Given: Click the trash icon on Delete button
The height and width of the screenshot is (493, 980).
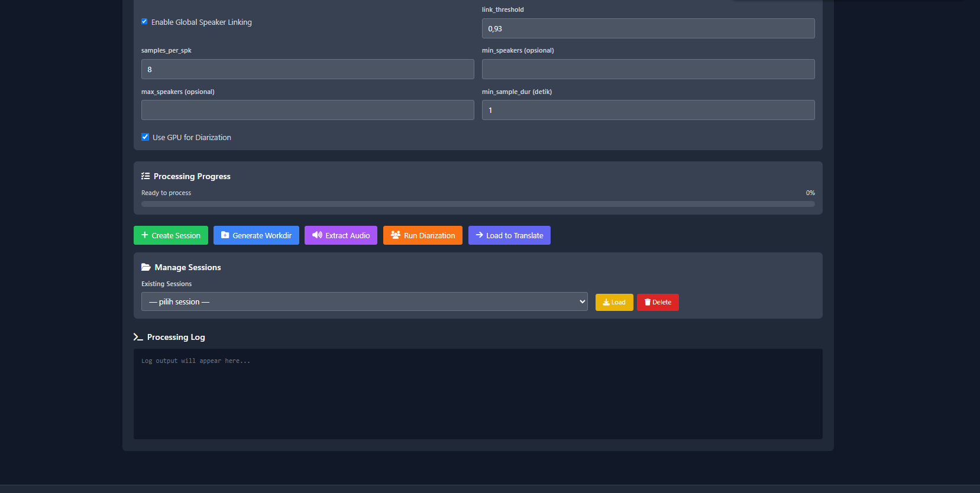Looking at the screenshot, I should pyautogui.click(x=648, y=303).
